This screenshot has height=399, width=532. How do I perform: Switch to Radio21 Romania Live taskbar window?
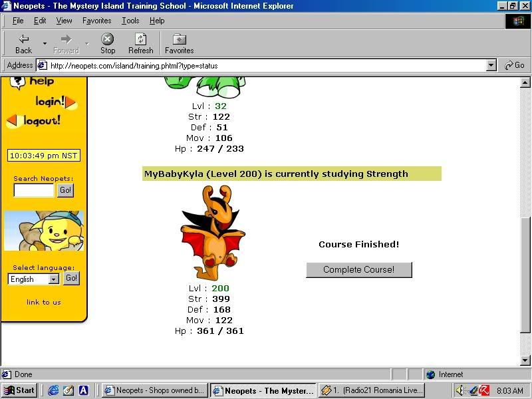coord(372,390)
